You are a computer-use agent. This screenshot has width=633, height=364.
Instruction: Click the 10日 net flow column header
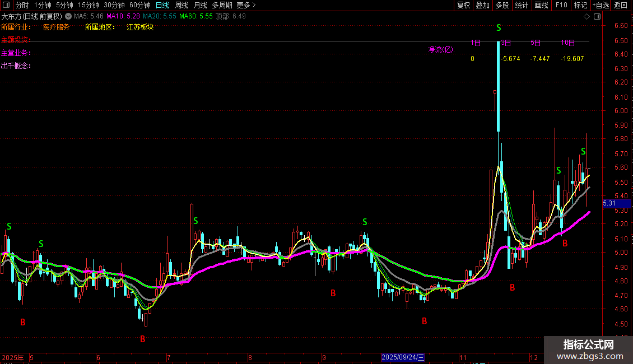pos(567,43)
